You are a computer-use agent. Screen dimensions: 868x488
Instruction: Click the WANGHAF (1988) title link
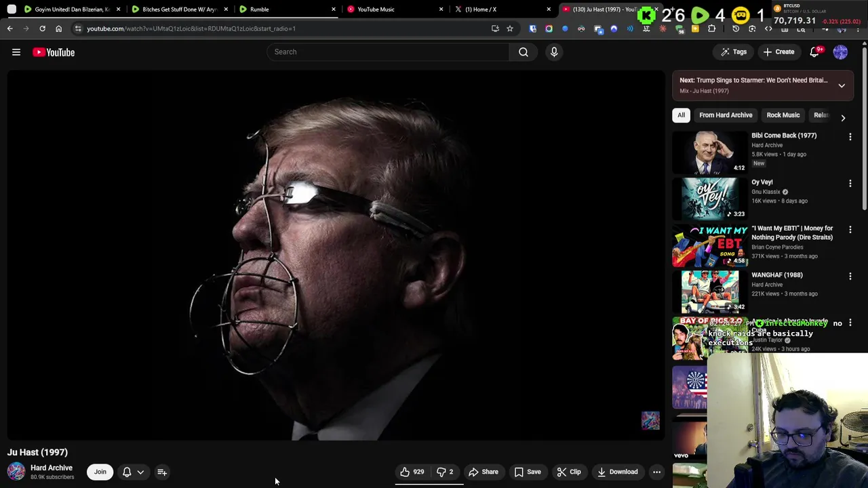pos(777,275)
